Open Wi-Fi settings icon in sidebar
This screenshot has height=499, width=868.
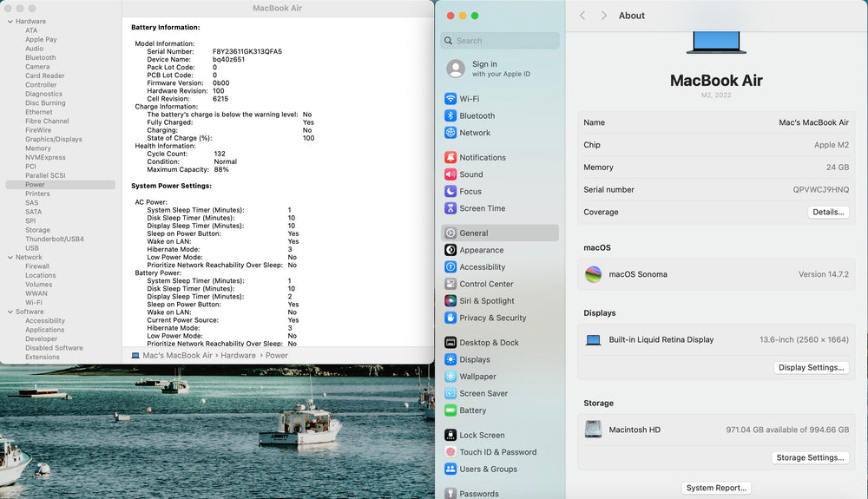(x=450, y=99)
